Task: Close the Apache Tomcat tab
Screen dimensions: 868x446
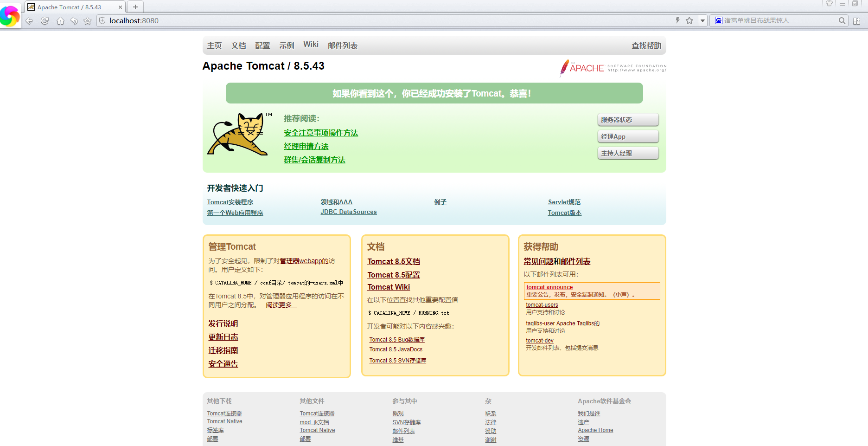Action: coord(121,7)
